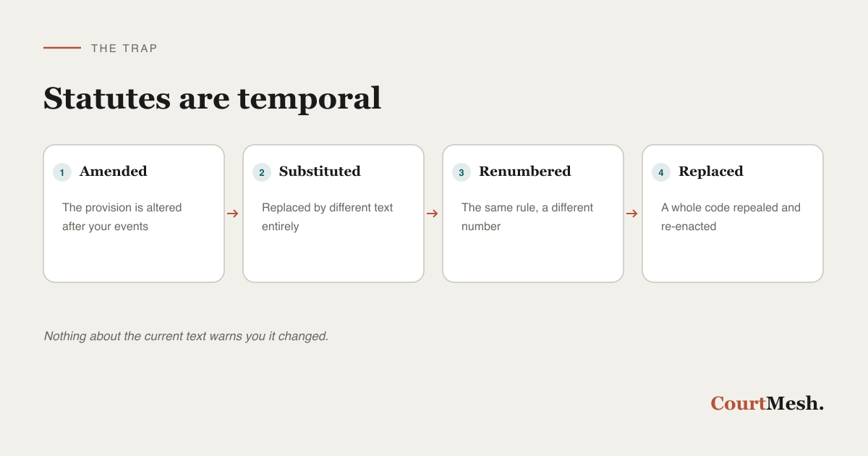Click the text 'The provision is altered after your events'
The height and width of the screenshot is (456, 868).
tap(122, 217)
